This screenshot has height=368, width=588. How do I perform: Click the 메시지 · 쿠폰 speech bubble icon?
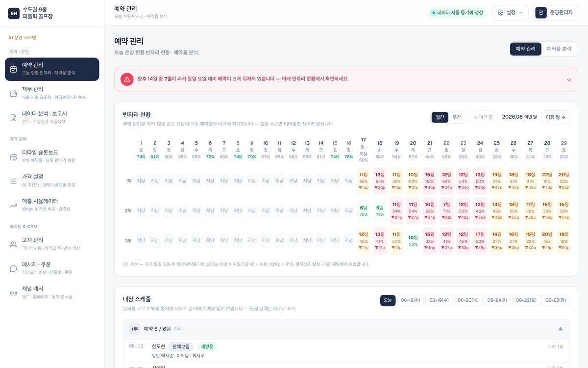pyautogui.click(x=14, y=268)
